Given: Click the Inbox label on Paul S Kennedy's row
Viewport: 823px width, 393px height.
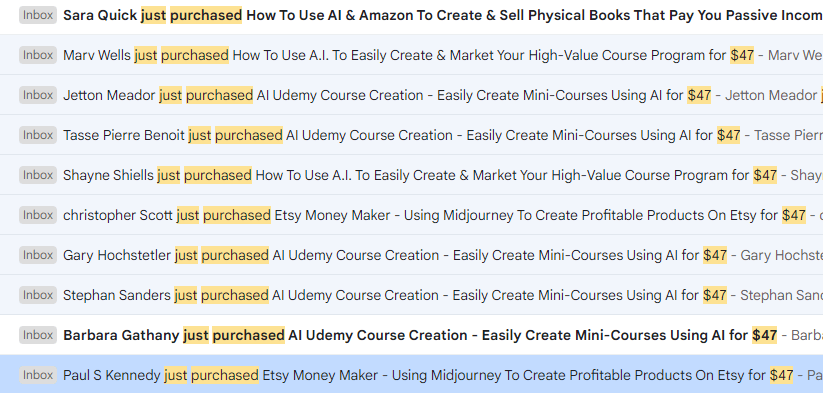Looking at the screenshot, I should (38, 375).
